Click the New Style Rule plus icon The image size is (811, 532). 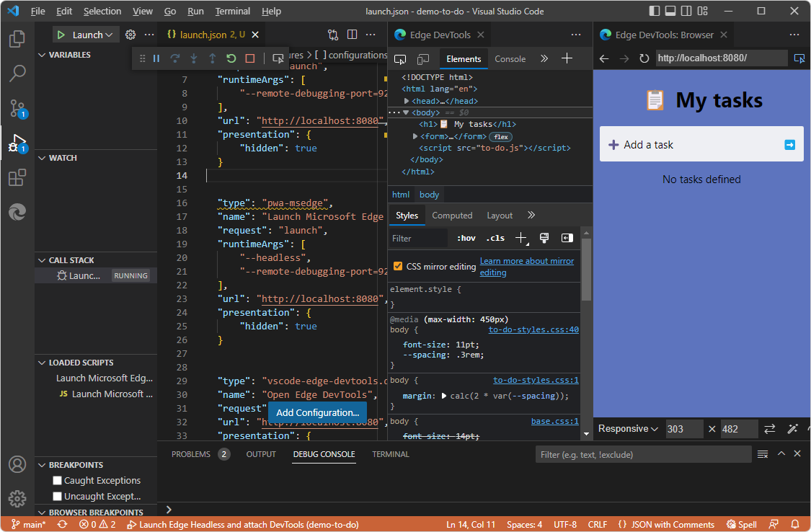point(520,238)
